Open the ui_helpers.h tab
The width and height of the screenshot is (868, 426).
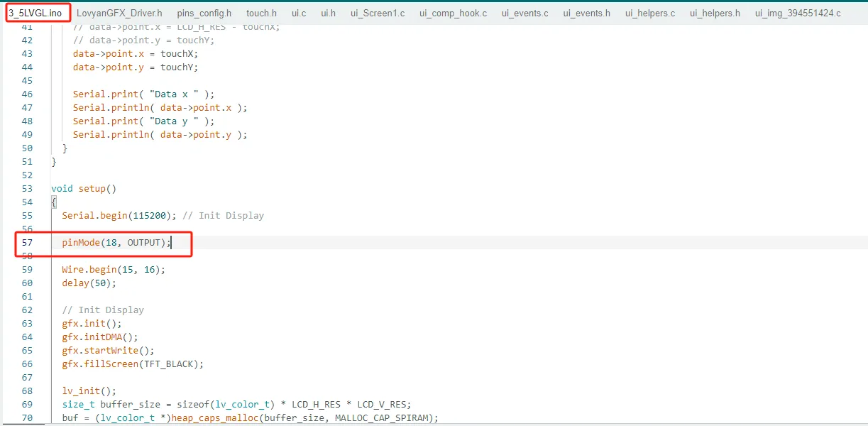(715, 13)
